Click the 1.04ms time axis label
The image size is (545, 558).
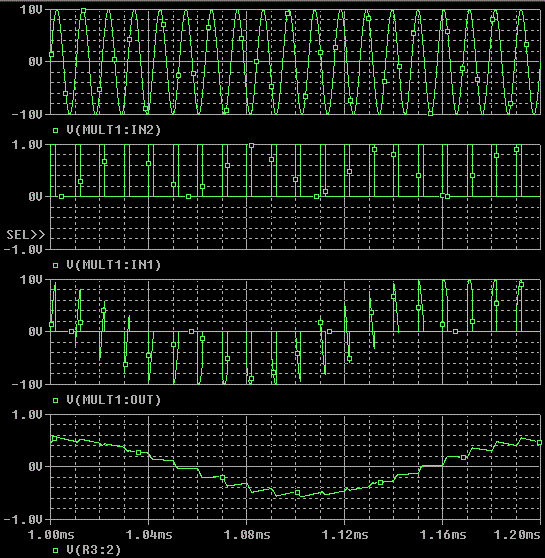click(149, 535)
